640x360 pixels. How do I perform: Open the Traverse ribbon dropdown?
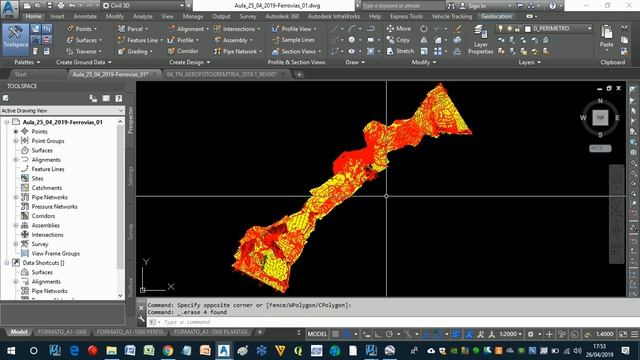[x=100, y=51]
